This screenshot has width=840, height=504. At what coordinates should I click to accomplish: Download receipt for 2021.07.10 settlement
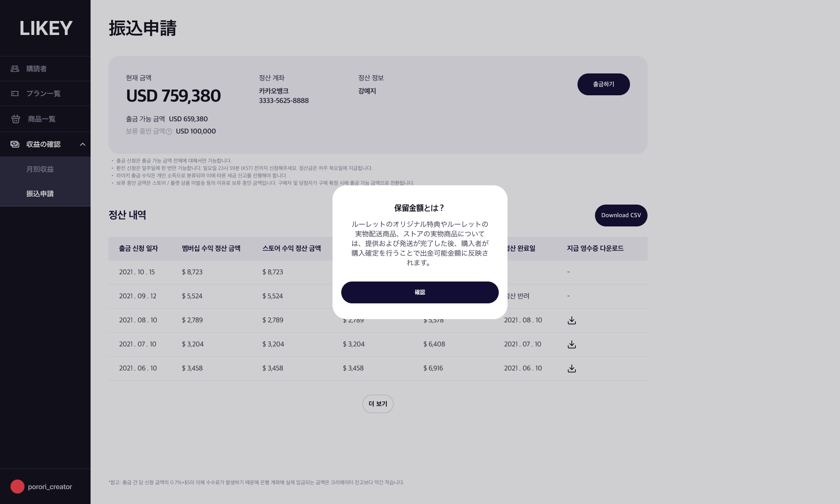tap(571, 344)
